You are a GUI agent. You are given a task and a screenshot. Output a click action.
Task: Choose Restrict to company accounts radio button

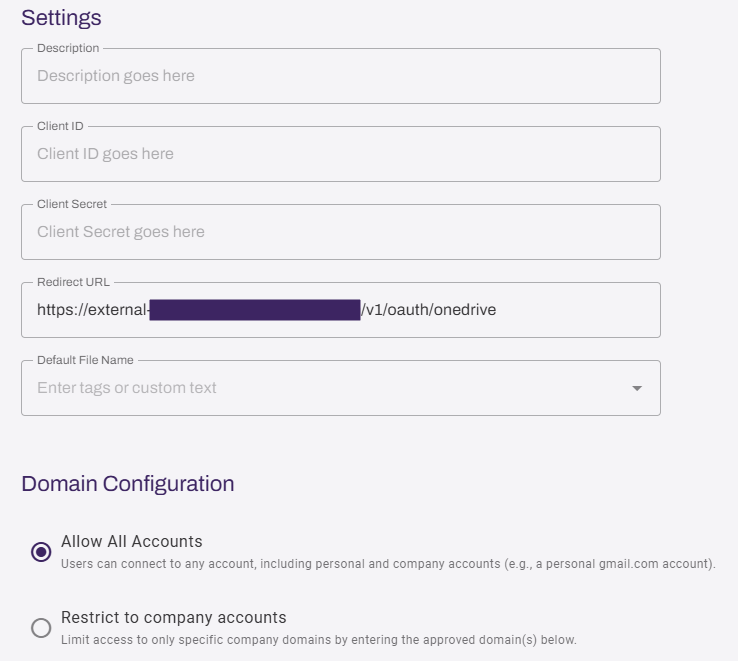click(x=41, y=628)
